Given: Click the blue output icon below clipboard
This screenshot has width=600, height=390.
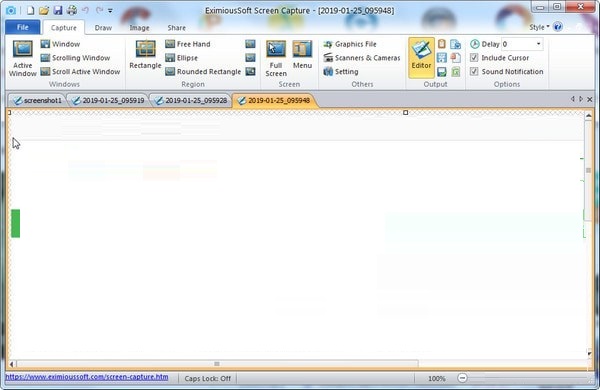Looking at the screenshot, I should [x=442, y=58].
